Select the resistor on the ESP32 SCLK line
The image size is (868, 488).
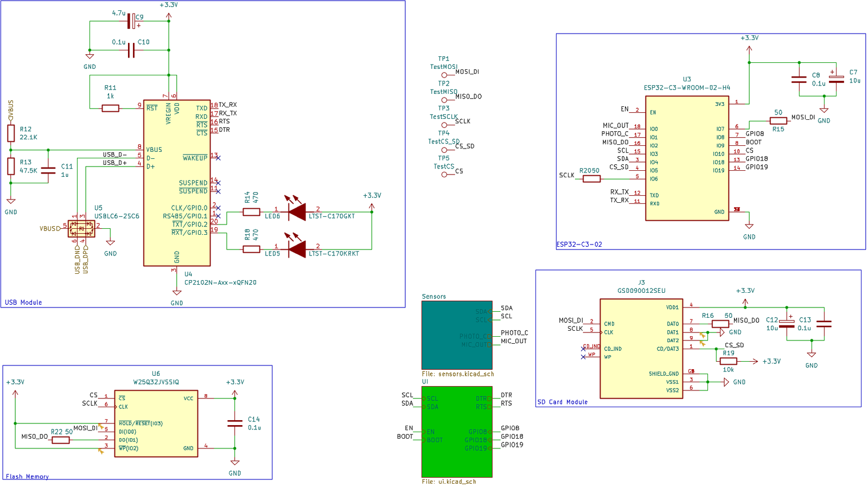pyautogui.click(x=592, y=178)
